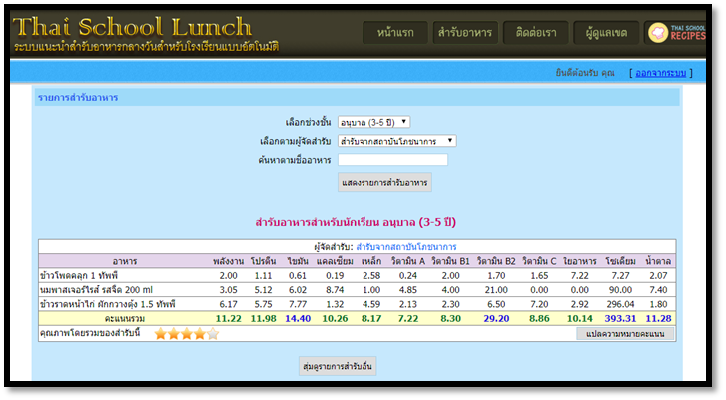Click the แคลเซียม column header
Image resolution: width=726 pixels, height=400 pixels.
point(335,261)
